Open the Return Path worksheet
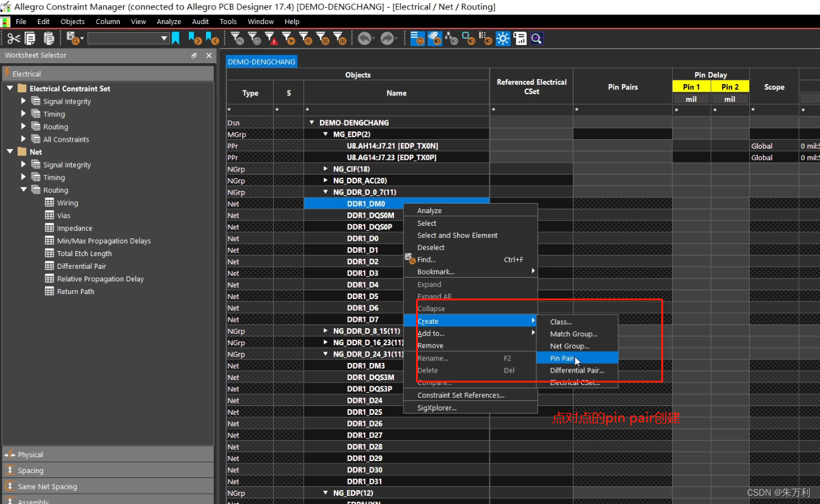 pyautogui.click(x=75, y=292)
